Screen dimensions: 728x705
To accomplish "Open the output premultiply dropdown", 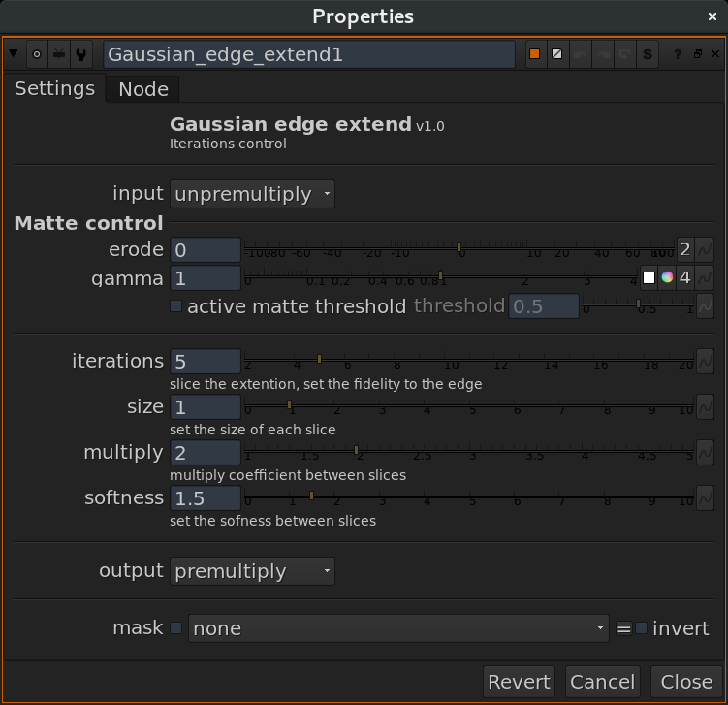I will (x=252, y=571).
